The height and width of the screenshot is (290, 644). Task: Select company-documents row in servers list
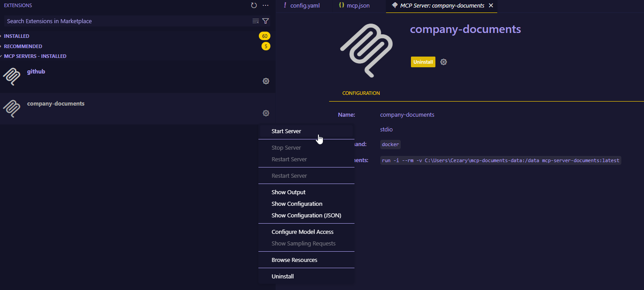(137, 109)
